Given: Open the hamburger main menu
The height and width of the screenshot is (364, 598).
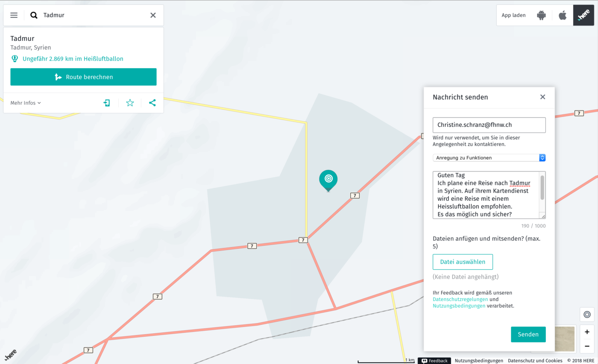Looking at the screenshot, I should pyautogui.click(x=14, y=15).
